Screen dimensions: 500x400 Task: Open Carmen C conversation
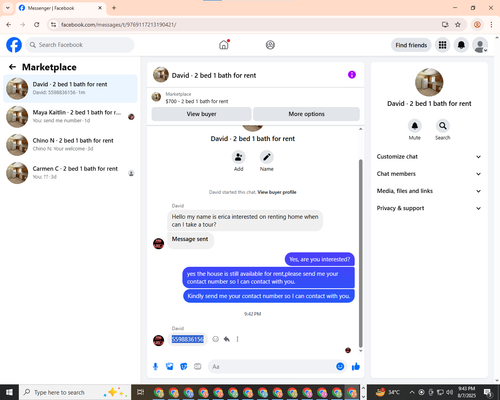(70, 173)
